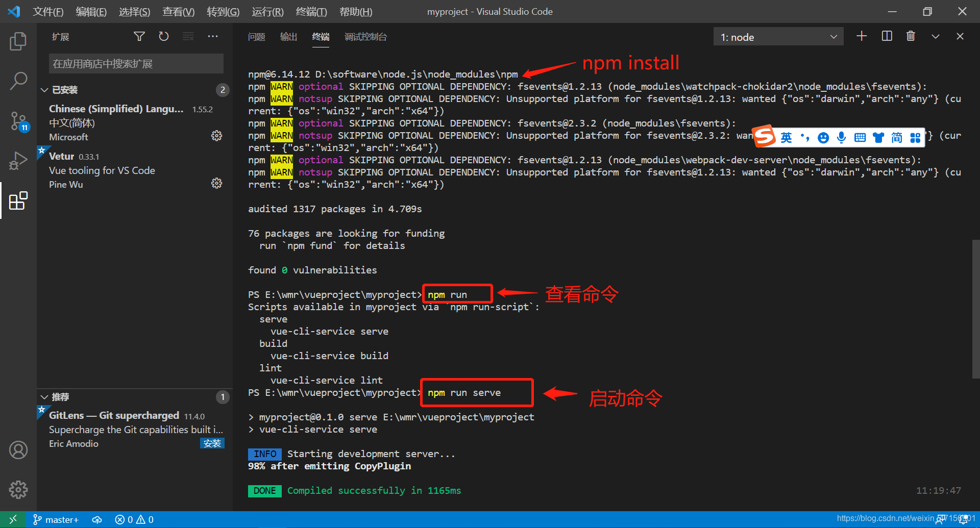Viewport: 980px width, 528px height.
Task: Open the 文件(F) menu
Action: pyautogui.click(x=48, y=11)
